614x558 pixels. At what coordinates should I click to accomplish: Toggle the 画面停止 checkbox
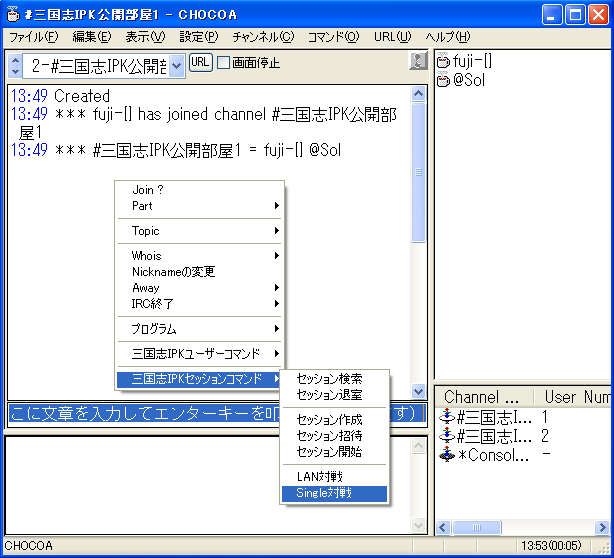coord(223,63)
